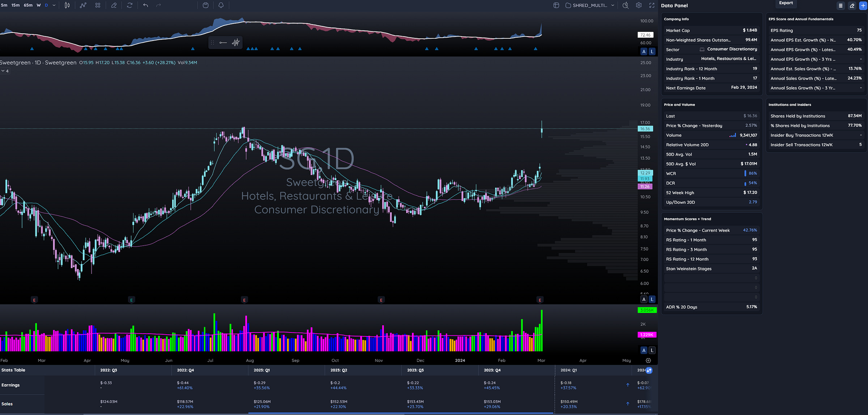Toggle auto scale A on volume pane
This screenshot has width=868, height=415.
644,350
